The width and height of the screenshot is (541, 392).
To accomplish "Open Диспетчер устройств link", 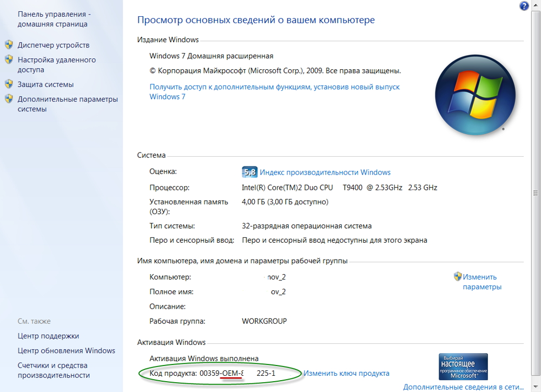I will 54,45.
